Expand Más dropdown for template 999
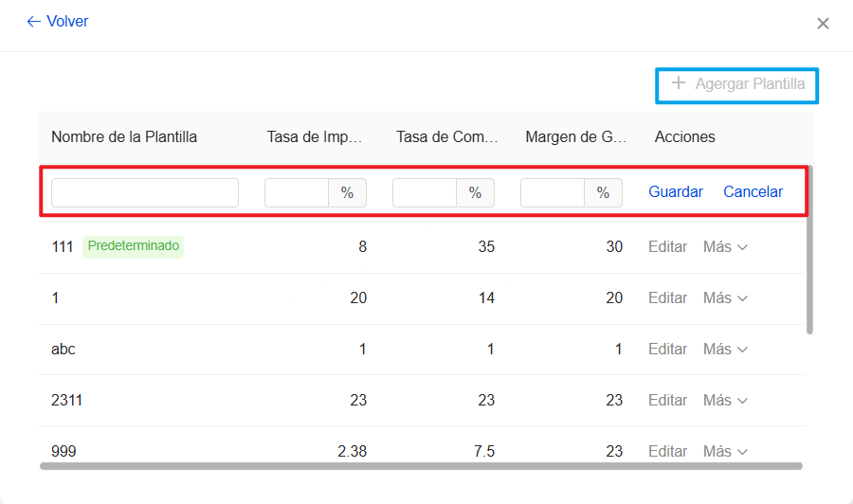853x504 pixels. click(x=725, y=452)
